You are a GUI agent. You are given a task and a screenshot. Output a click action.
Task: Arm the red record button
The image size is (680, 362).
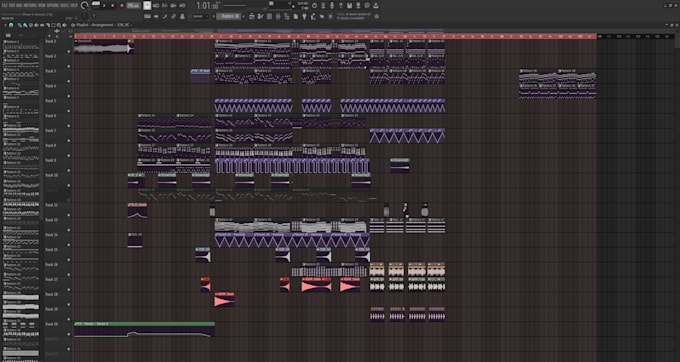(122, 5)
